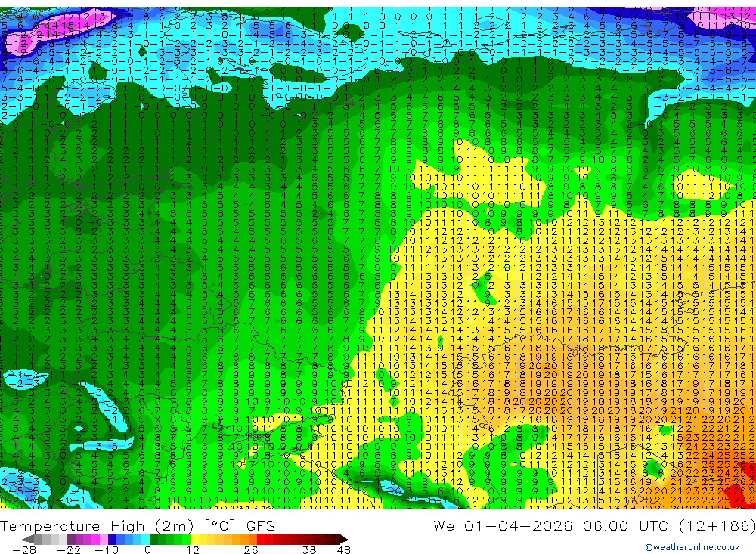The width and height of the screenshot is (756, 554).
Task: Click the '-10' legend label
Action: 107,549
